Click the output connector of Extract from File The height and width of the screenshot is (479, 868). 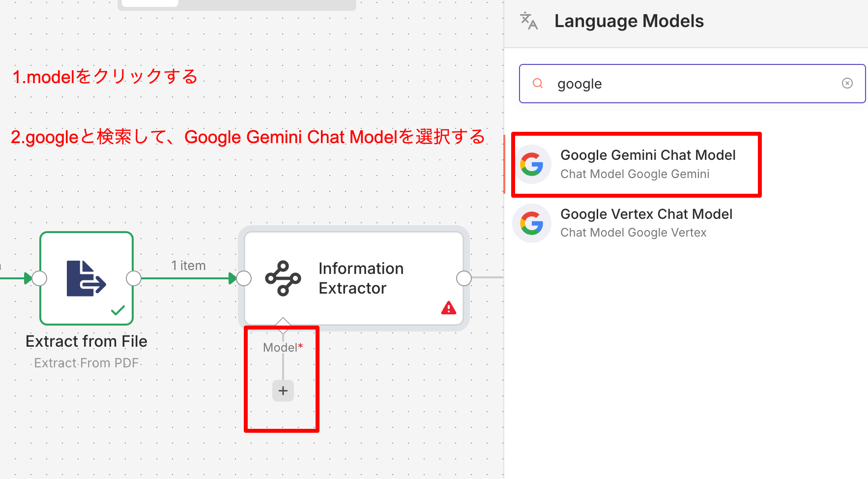(134, 278)
